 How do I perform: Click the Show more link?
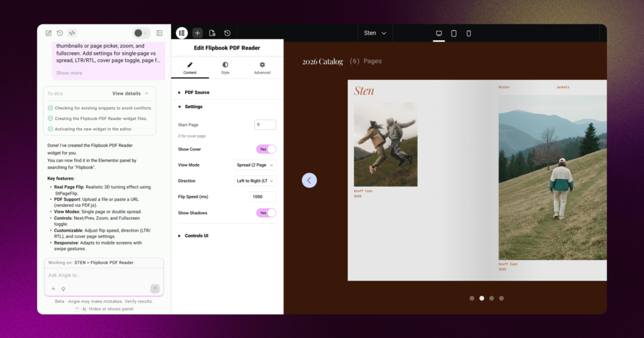coord(69,73)
